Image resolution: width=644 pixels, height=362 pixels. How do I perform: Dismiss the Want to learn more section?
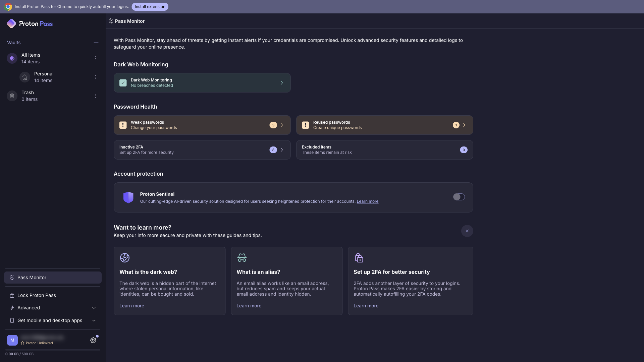[467, 231]
